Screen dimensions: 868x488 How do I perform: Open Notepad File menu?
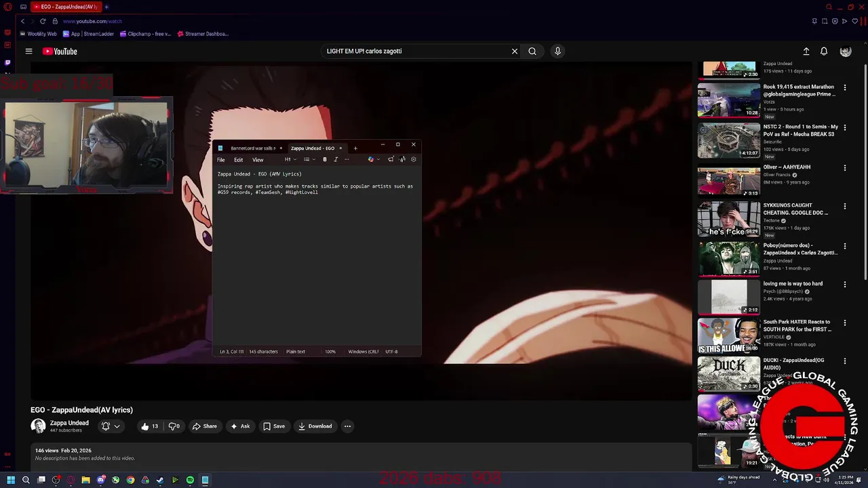(x=221, y=160)
